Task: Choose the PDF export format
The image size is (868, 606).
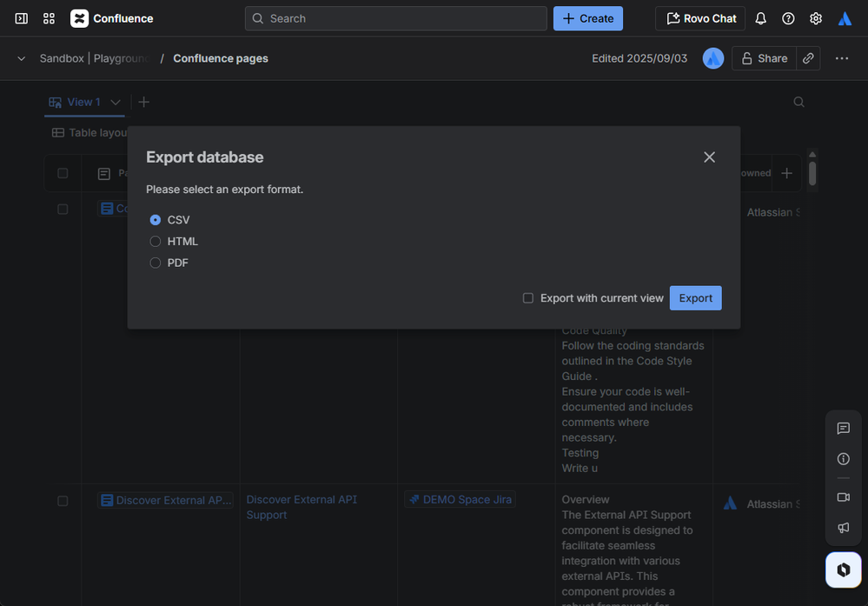Action: coord(156,263)
